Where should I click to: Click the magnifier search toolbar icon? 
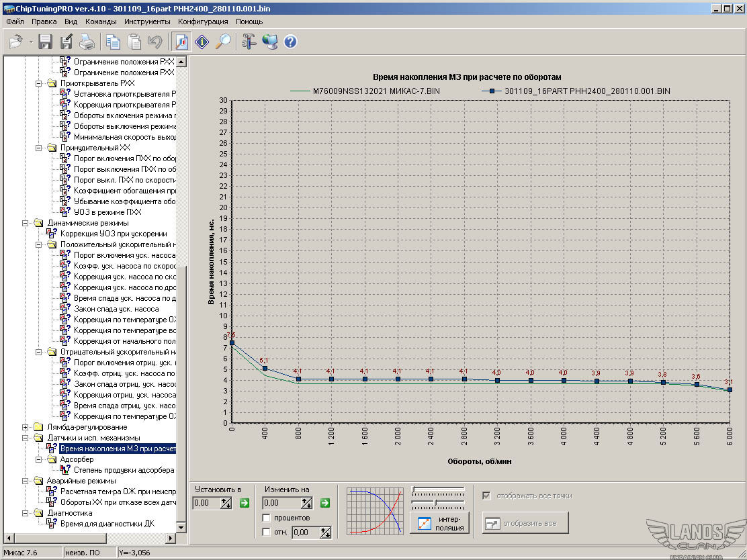223,42
